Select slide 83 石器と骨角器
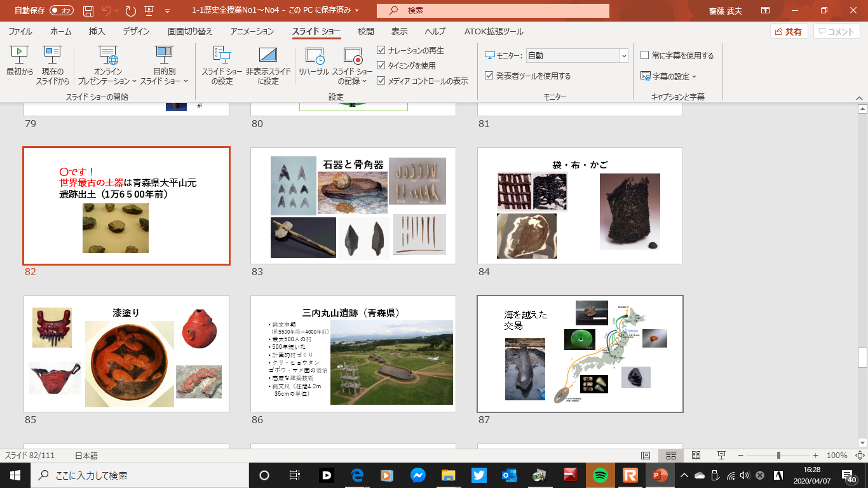 point(353,206)
